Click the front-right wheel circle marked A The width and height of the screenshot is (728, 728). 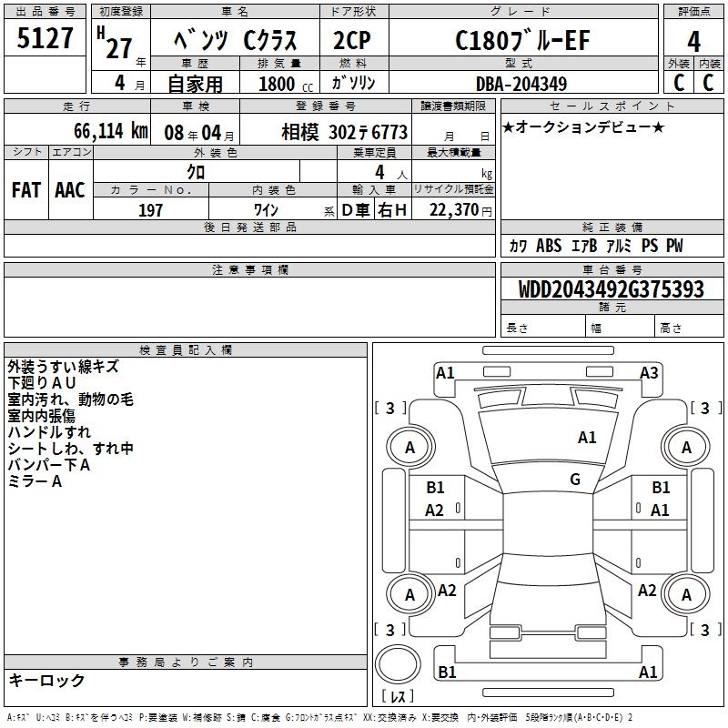tap(686, 447)
